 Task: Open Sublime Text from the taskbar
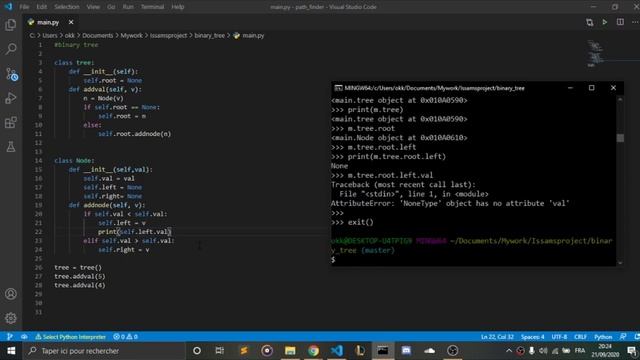coord(244,351)
